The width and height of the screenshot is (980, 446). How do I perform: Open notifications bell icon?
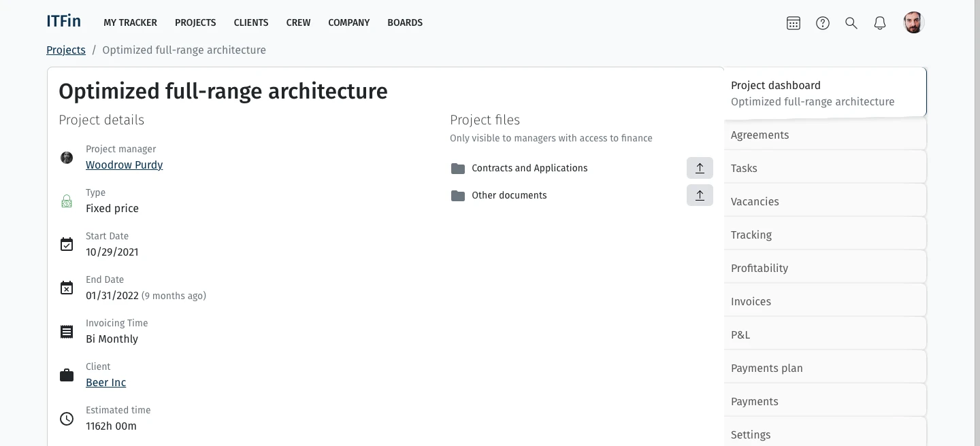pos(880,23)
